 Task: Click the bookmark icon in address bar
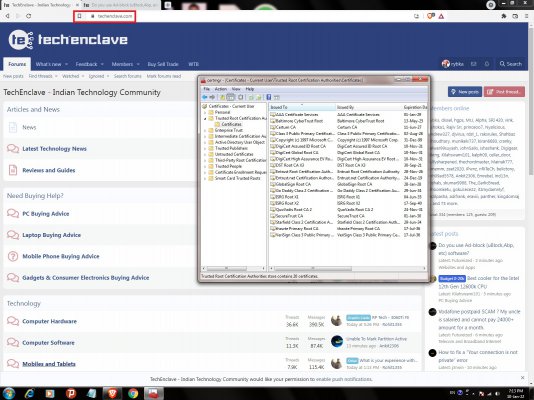click(79, 16)
